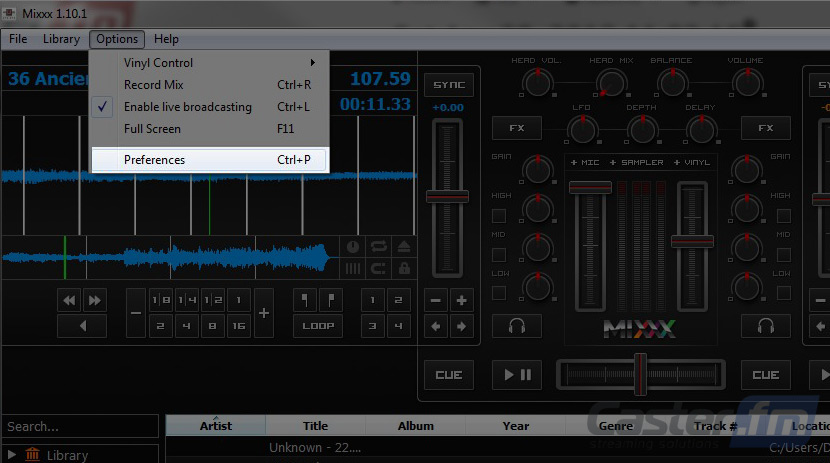Viewport: 830px width, 463px height.
Task: Click the left deck CUE button
Action: coord(449,375)
